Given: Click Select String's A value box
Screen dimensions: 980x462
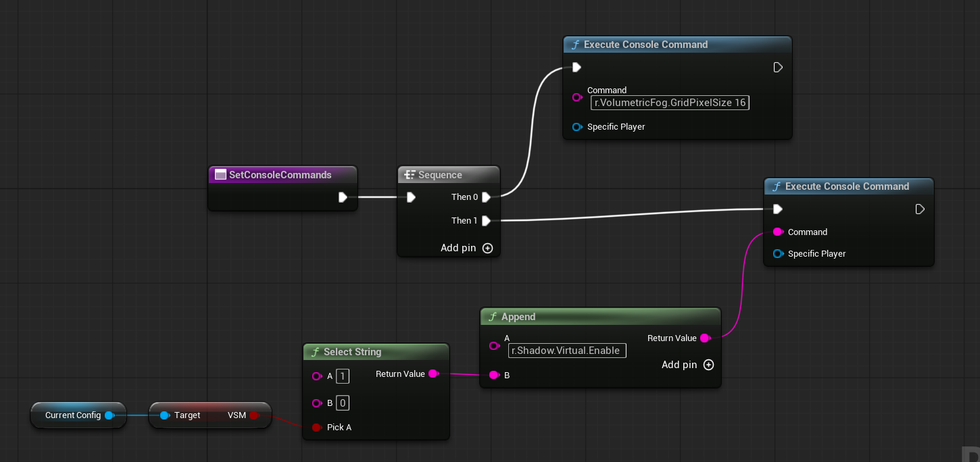Looking at the screenshot, I should click(343, 376).
